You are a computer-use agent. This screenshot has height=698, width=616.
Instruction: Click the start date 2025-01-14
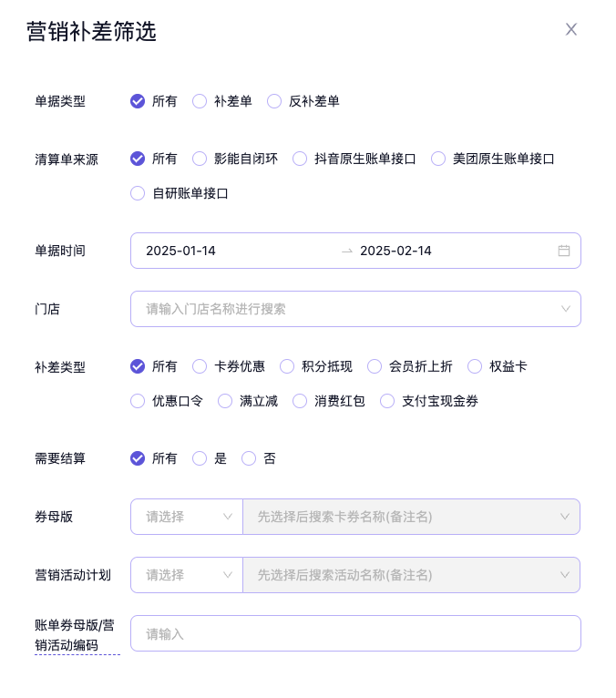click(181, 251)
